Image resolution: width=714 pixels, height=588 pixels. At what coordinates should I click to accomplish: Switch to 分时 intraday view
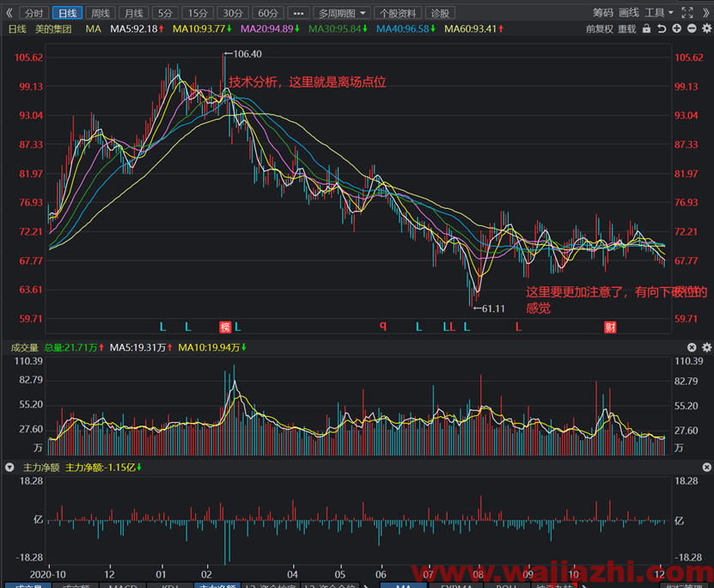click(x=34, y=13)
